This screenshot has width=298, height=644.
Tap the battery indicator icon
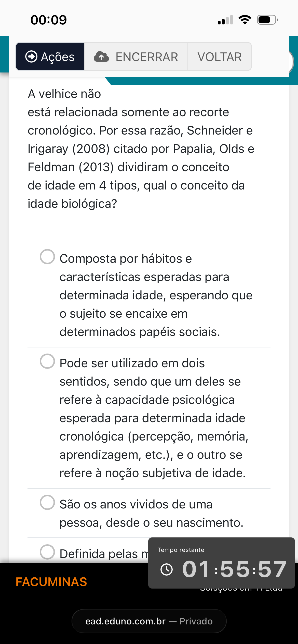(267, 20)
